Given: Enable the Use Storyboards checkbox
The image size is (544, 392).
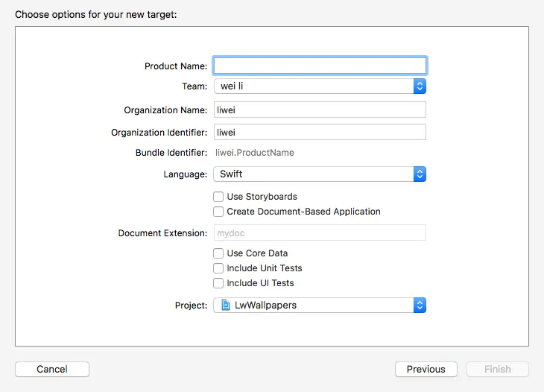Looking at the screenshot, I should coord(218,197).
